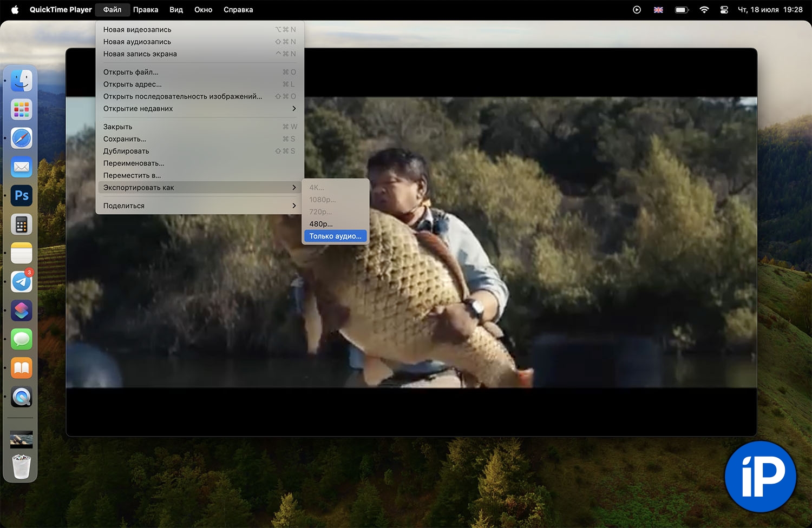Open the Правка menu
812x528 pixels.
pyautogui.click(x=146, y=10)
